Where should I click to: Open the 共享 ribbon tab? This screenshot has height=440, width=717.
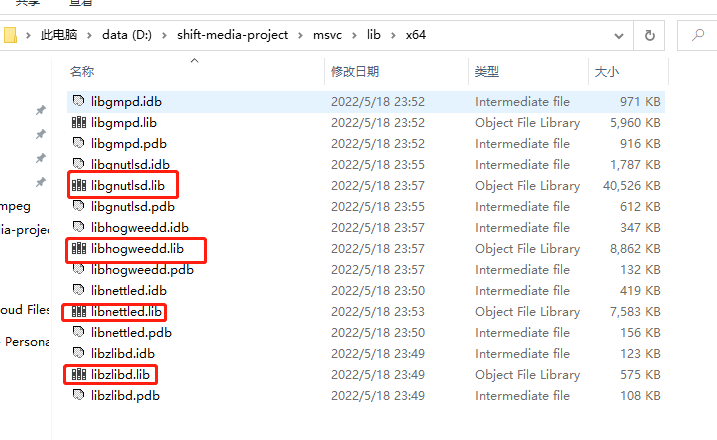pos(28,3)
